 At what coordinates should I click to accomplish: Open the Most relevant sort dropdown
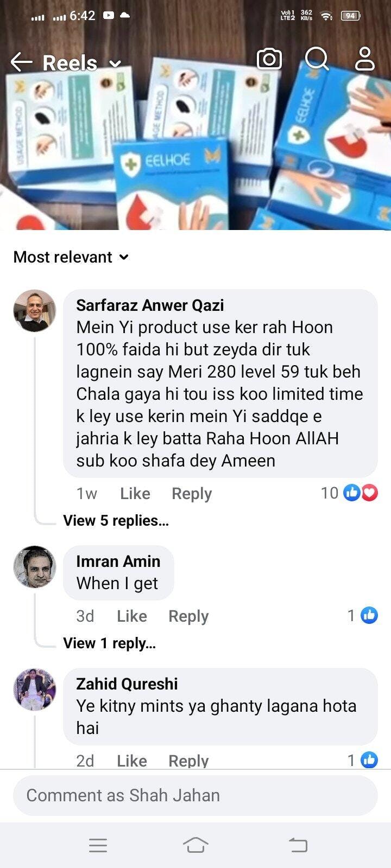coord(71,257)
